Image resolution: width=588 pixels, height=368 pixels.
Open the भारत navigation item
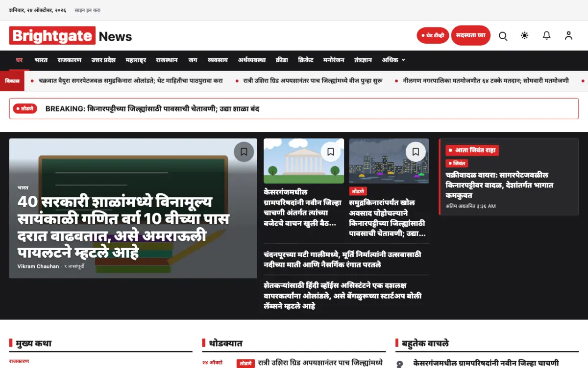[x=41, y=60]
